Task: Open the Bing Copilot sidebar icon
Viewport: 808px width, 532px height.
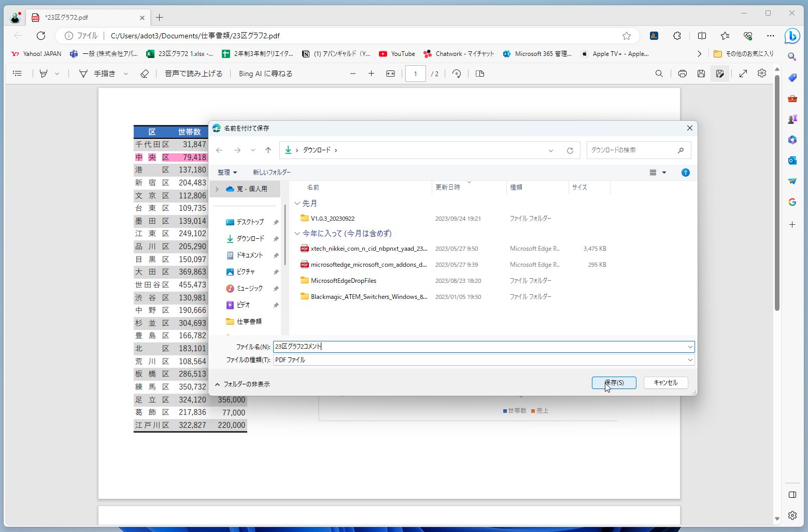Action: [x=792, y=36]
